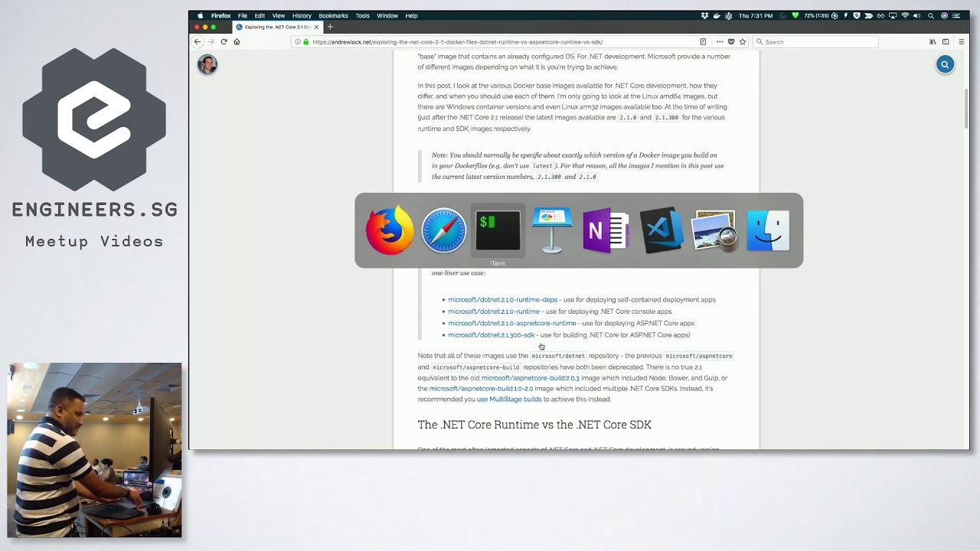
Task: Select OneNote in the app switcher
Action: tap(606, 230)
